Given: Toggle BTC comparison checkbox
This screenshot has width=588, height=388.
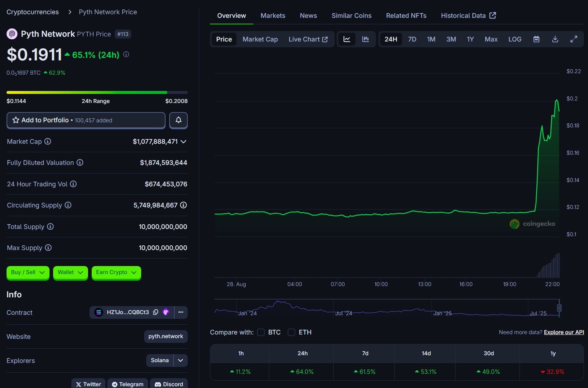Looking at the screenshot, I should pos(261,332).
